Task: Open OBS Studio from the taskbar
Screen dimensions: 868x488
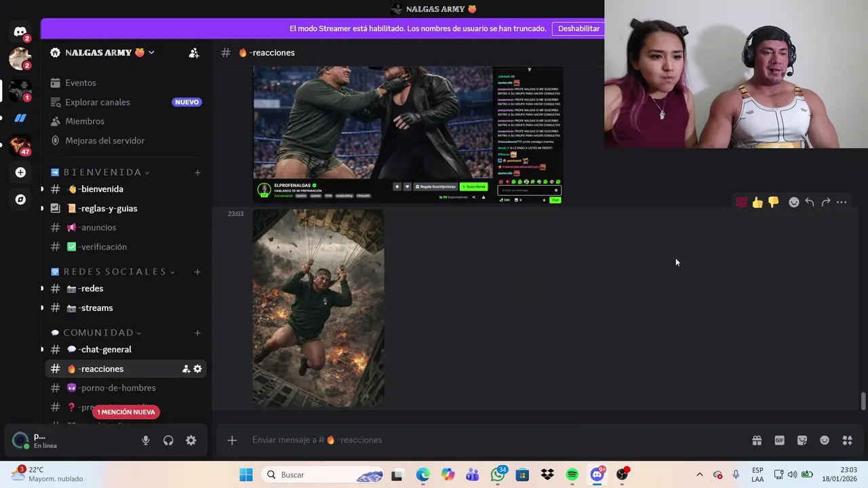Action: coord(622,474)
